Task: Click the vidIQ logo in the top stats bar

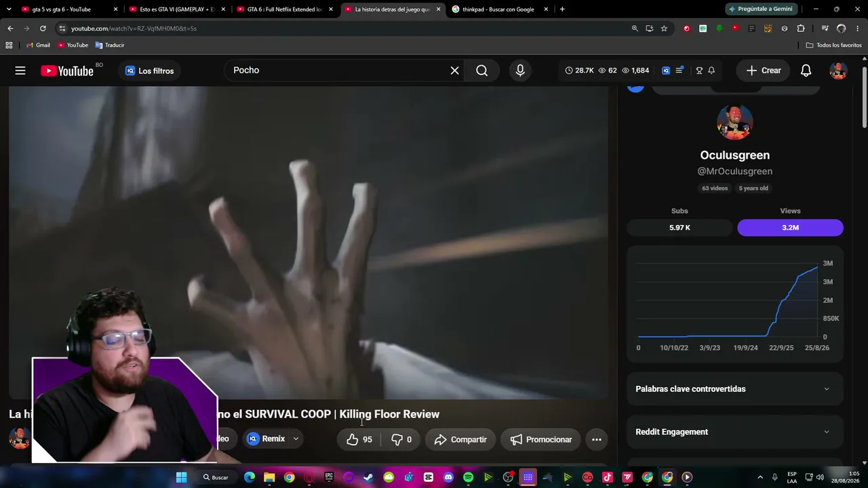Action: 666,70
